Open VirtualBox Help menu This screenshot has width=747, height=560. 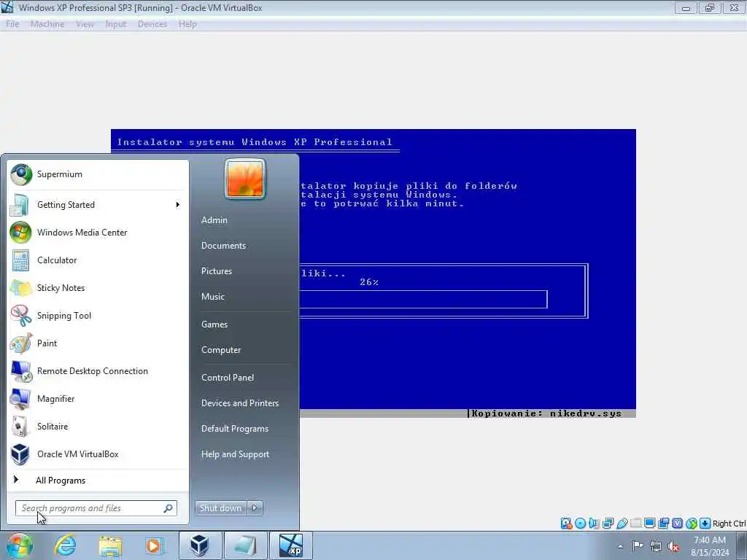187,24
